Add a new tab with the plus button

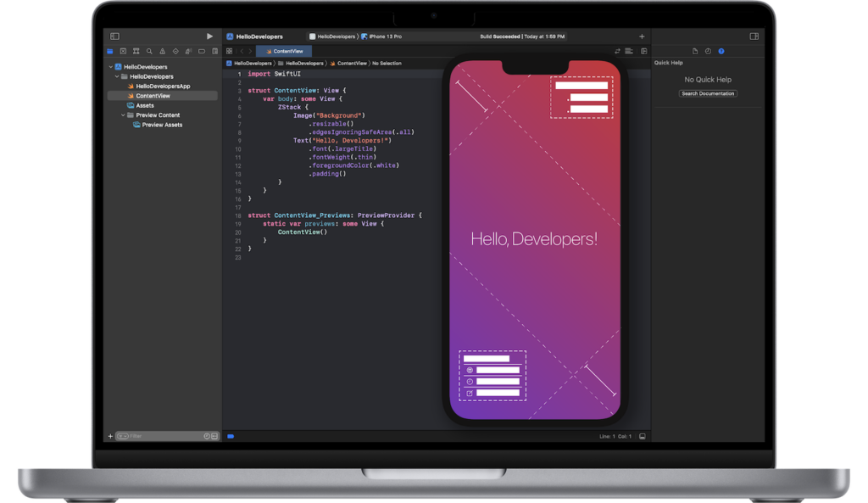coord(642,36)
